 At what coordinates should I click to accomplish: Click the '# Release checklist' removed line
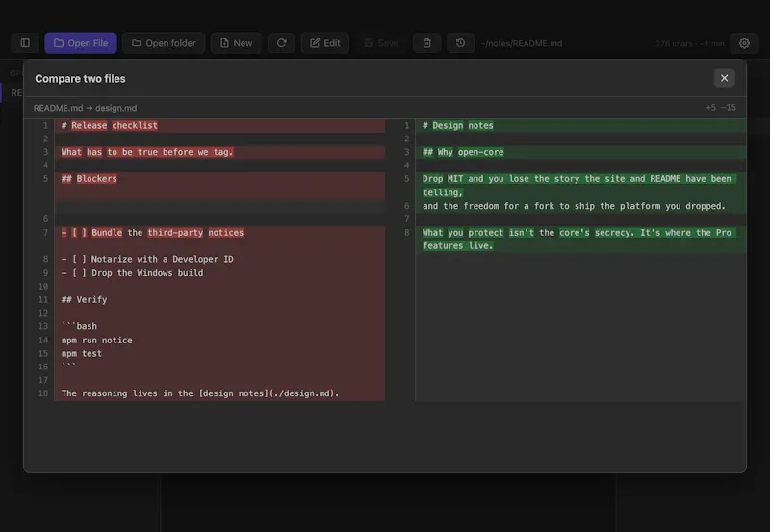coord(219,126)
